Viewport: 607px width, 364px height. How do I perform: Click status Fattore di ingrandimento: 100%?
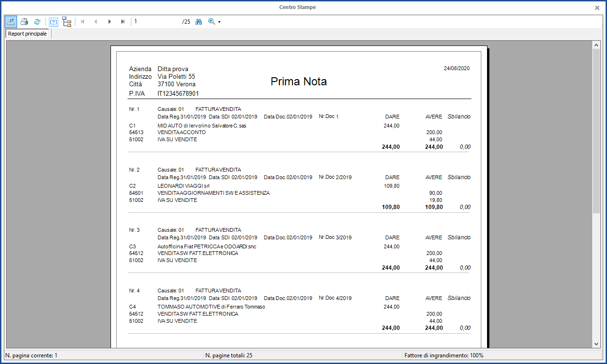pos(444,355)
